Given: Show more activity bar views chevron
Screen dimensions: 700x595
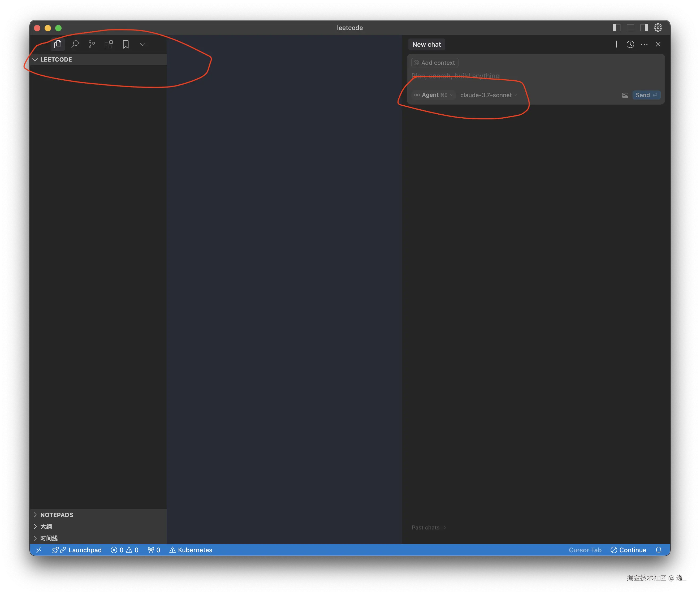Looking at the screenshot, I should (143, 44).
